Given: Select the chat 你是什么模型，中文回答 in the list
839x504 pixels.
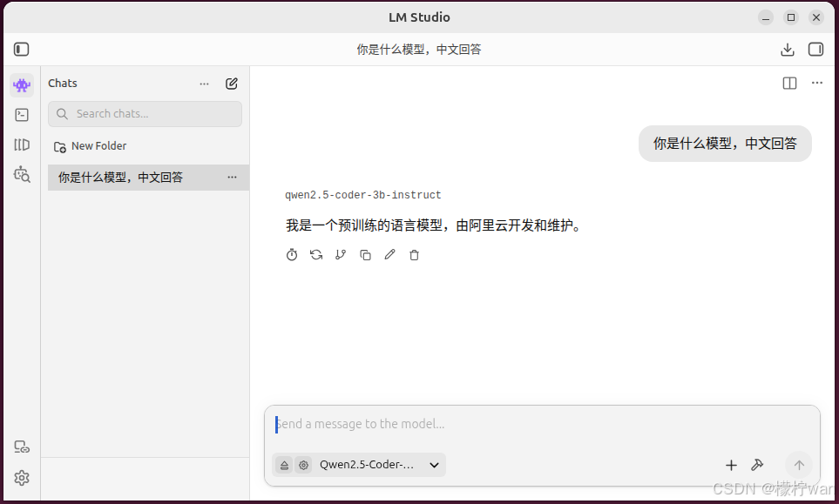Looking at the screenshot, I should (148, 178).
